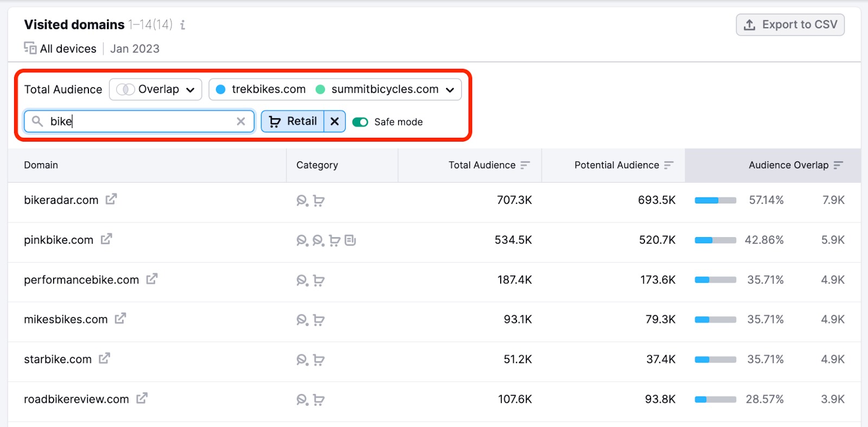Click pinkbike.com overlap progress bar
The height and width of the screenshot is (427, 868).
point(716,240)
